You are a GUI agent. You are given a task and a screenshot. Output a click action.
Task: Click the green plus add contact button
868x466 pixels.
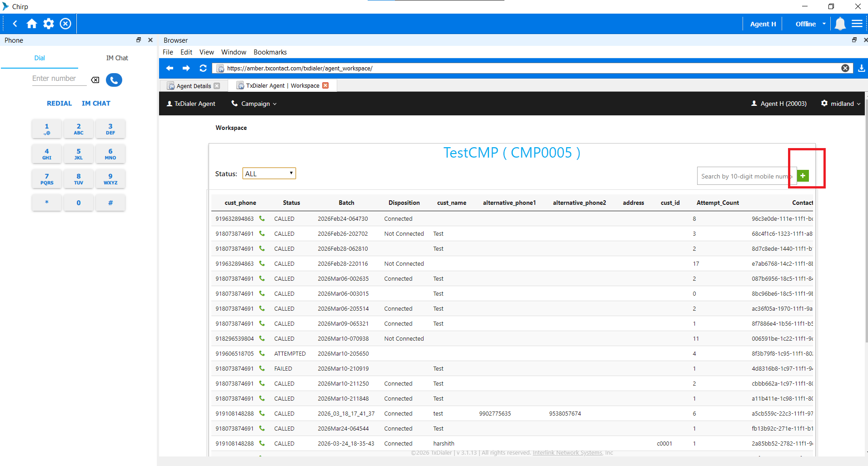click(x=803, y=176)
